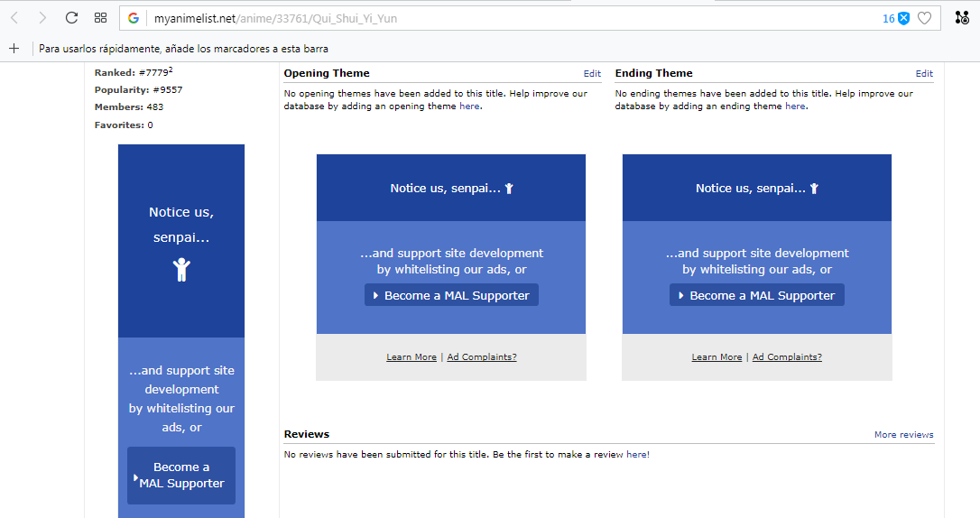Select the Popularity #9557 text

pos(138,90)
